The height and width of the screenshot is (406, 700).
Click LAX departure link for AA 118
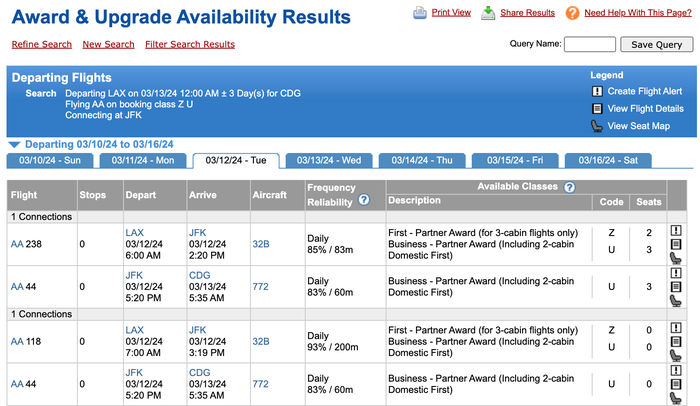pos(134,330)
